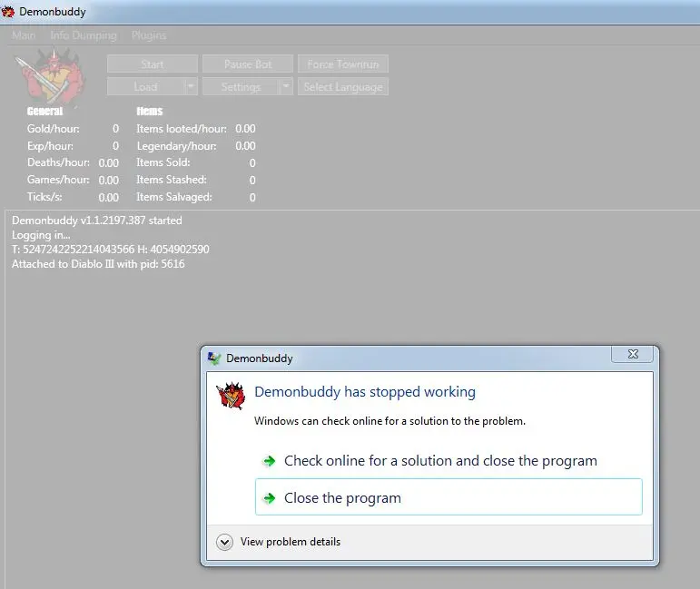The width and height of the screenshot is (700, 589).
Task: Click the Exp/hour label
Action: tap(50, 146)
